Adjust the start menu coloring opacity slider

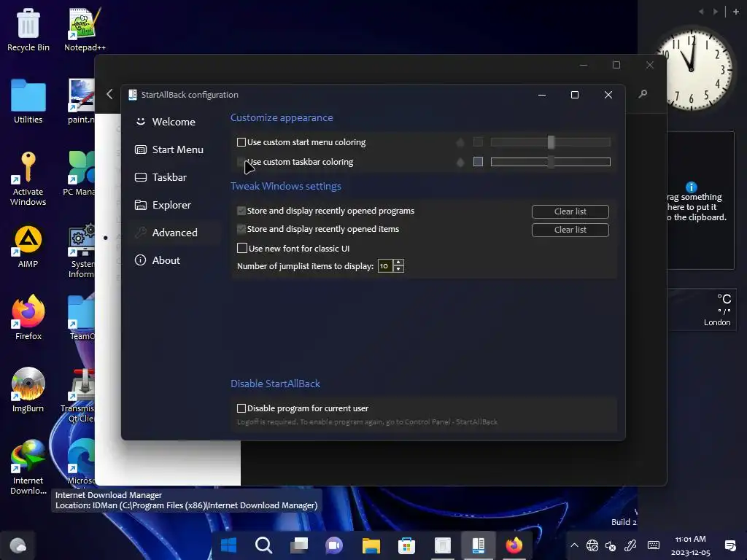[x=550, y=142]
